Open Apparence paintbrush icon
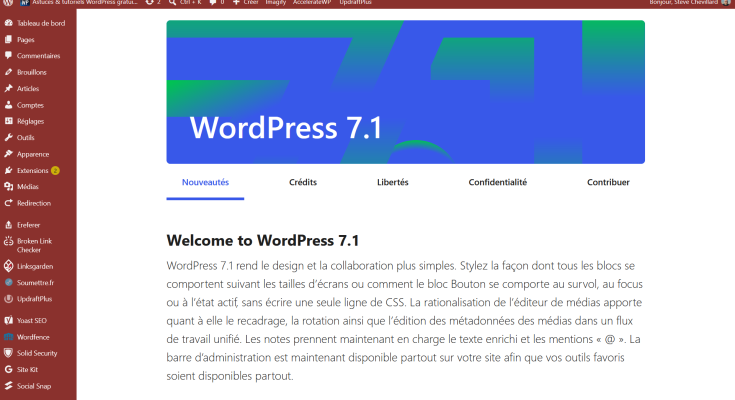The image size is (735, 400). pyautogui.click(x=8, y=154)
